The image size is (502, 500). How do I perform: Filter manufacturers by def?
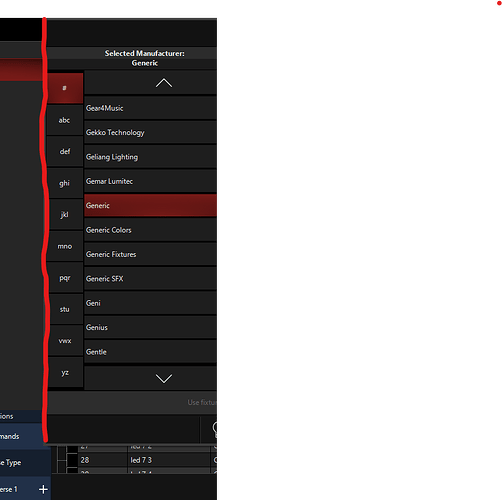pos(65,152)
